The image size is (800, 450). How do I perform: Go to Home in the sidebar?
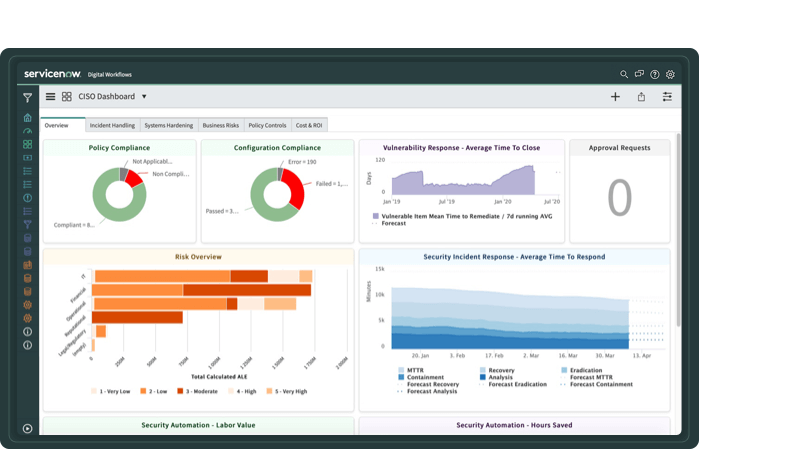coord(27,117)
